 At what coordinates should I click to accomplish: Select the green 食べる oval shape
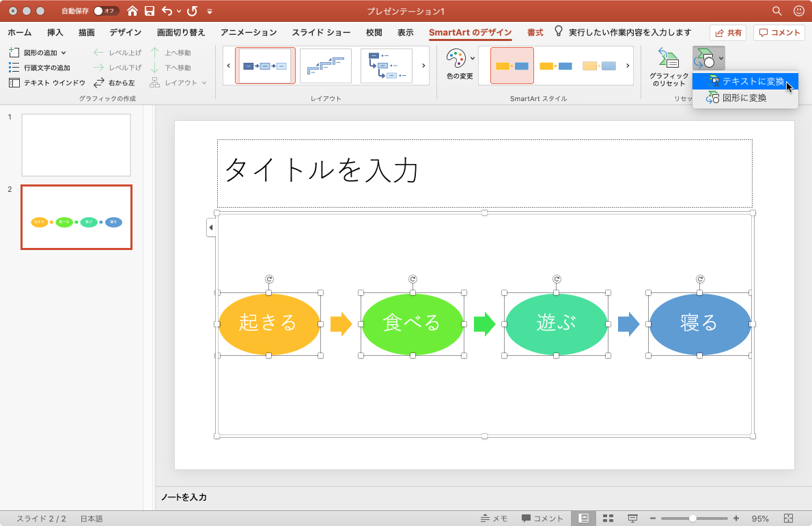pyautogui.click(x=412, y=324)
